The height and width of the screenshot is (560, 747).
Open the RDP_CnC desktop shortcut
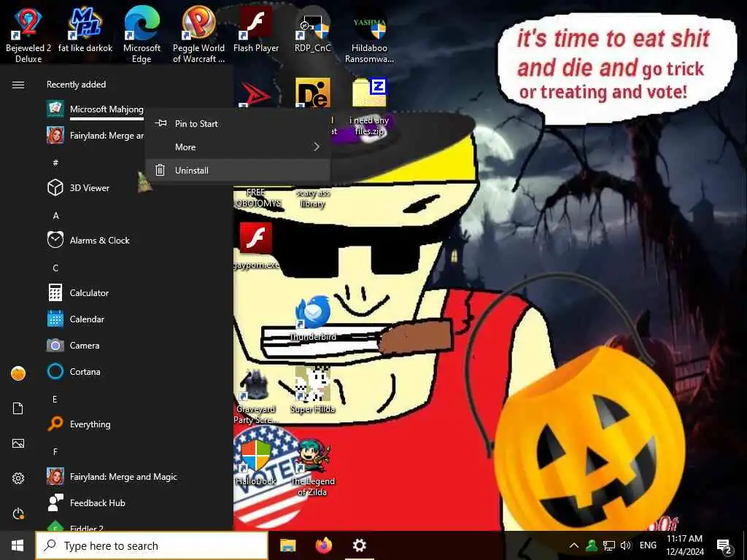point(312,29)
